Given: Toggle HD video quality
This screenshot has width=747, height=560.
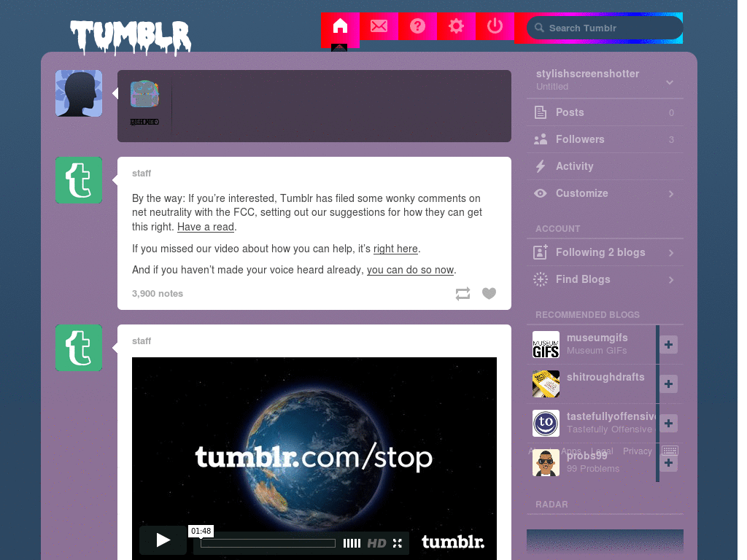Looking at the screenshot, I should pyautogui.click(x=376, y=543).
